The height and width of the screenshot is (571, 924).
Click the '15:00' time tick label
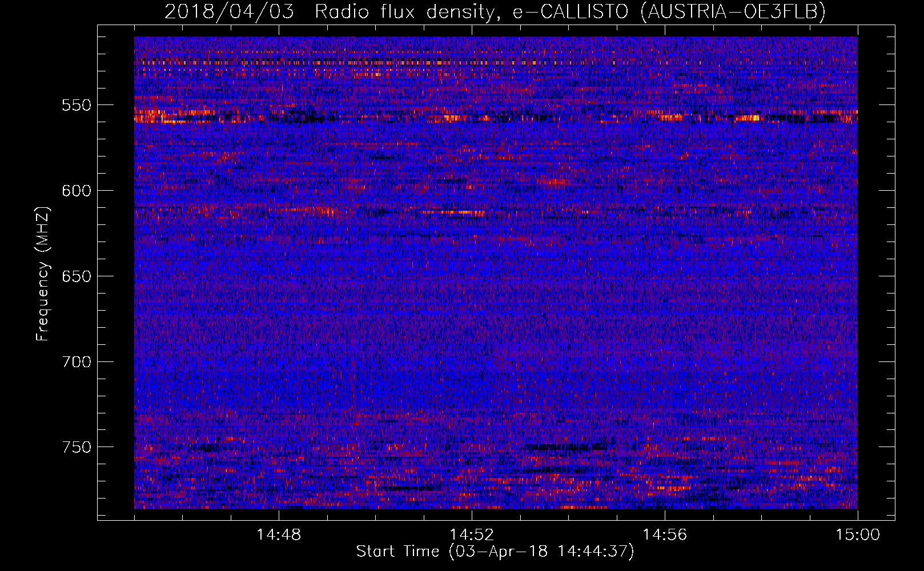858,535
